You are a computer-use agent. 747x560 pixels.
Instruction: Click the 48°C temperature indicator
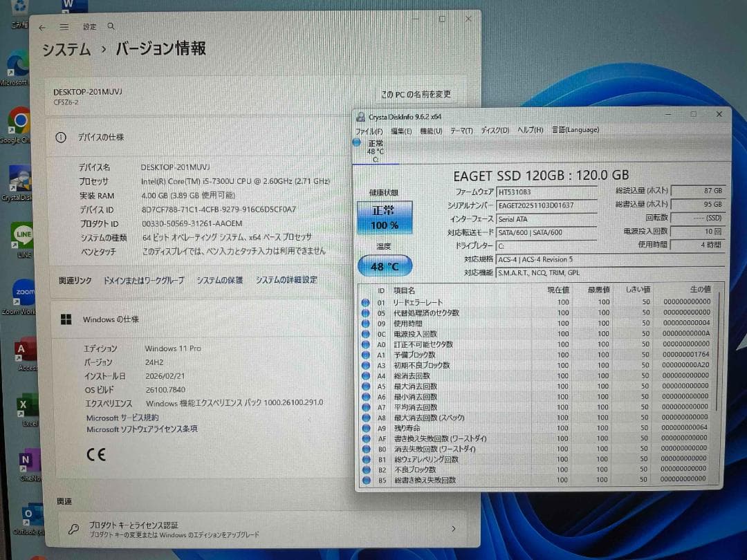click(x=385, y=265)
